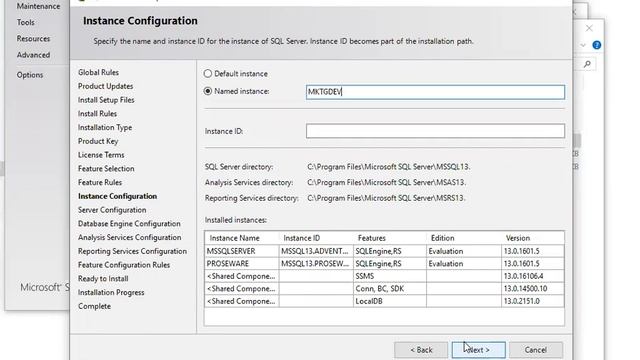Open Tools in the Installation Center sidebar
The height and width of the screenshot is (360, 640).
[x=25, y=22]
